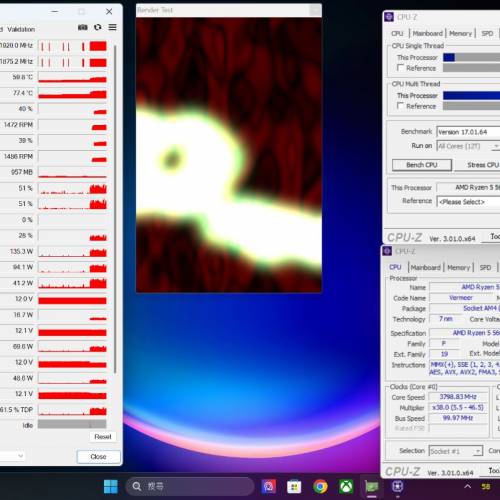Open the Mainboard tab in lower CPU-Z window
This screenshot has width=500, height=500.
pos(425,267)
